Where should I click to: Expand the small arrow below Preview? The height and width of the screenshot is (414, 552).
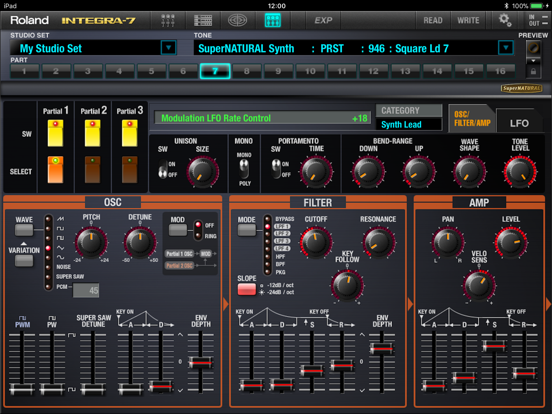pos(533,61)
